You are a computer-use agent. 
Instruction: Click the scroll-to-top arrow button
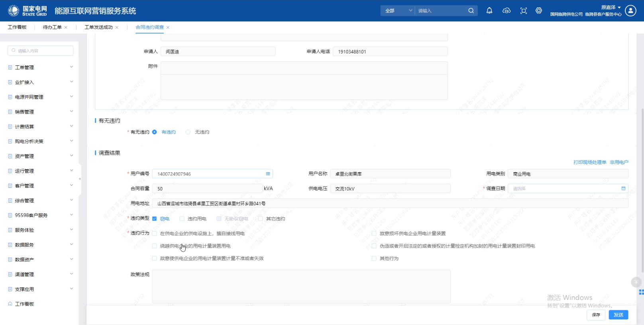pyautogui.click(x=636, y=282)
